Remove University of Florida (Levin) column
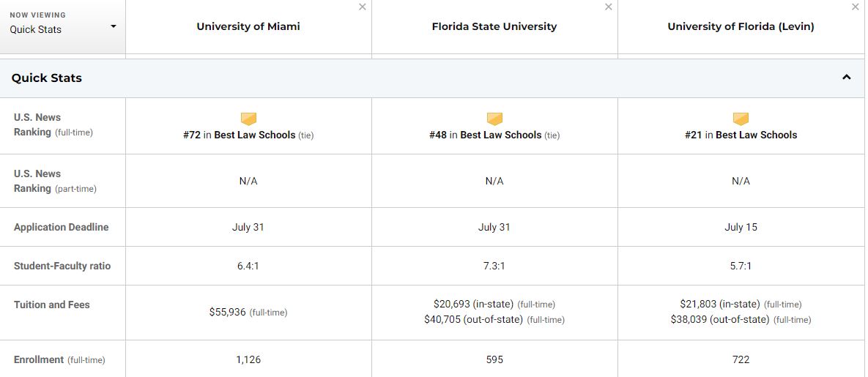The height and width of the screenshot is (377, 868). (855, 7)
